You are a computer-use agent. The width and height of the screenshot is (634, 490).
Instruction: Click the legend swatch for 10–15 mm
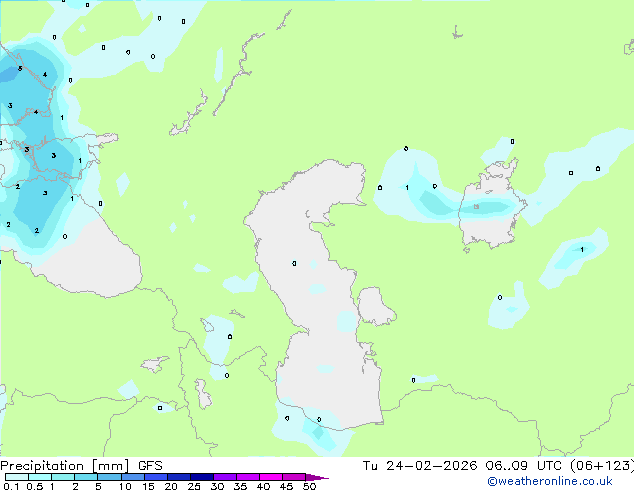(132, 477)
